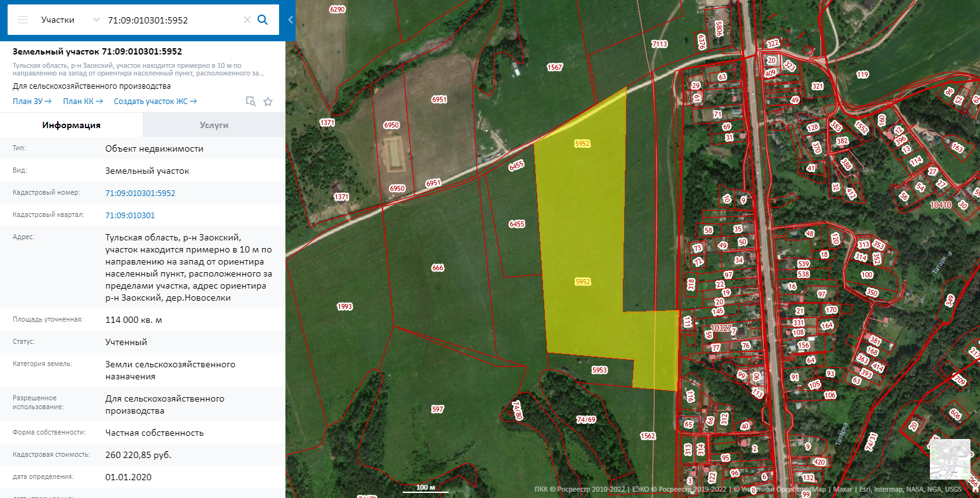
Task: Select map parcel labeled 119
Action: coord(862,74)
